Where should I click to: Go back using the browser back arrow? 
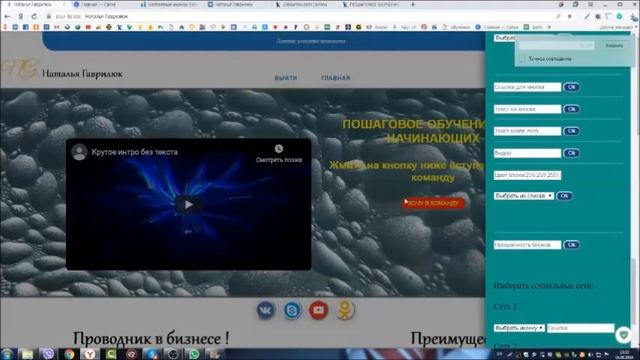pyautogui.click(x=7, y=16)
